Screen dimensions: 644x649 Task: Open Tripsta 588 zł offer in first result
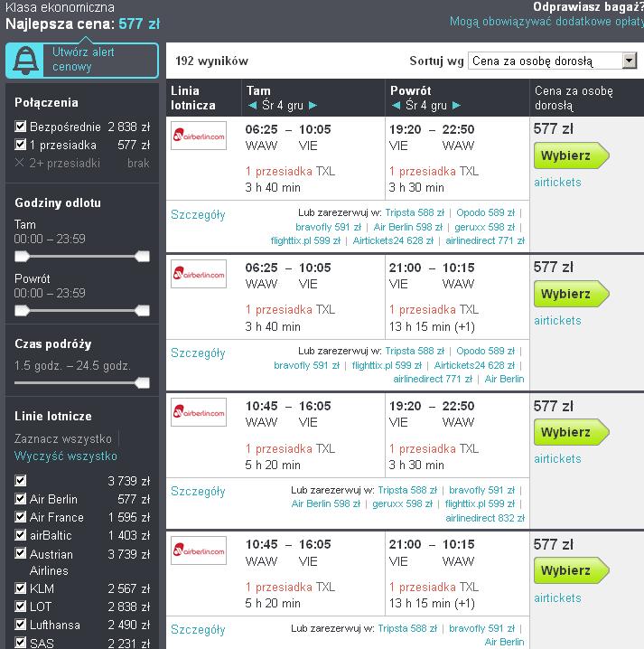(415, 212)
